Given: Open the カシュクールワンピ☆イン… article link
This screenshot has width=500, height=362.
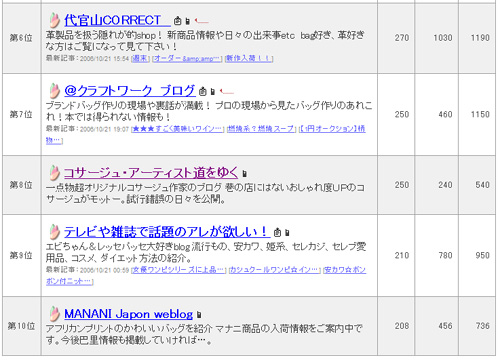Looking at the screenshot, I should pos(275,270).
